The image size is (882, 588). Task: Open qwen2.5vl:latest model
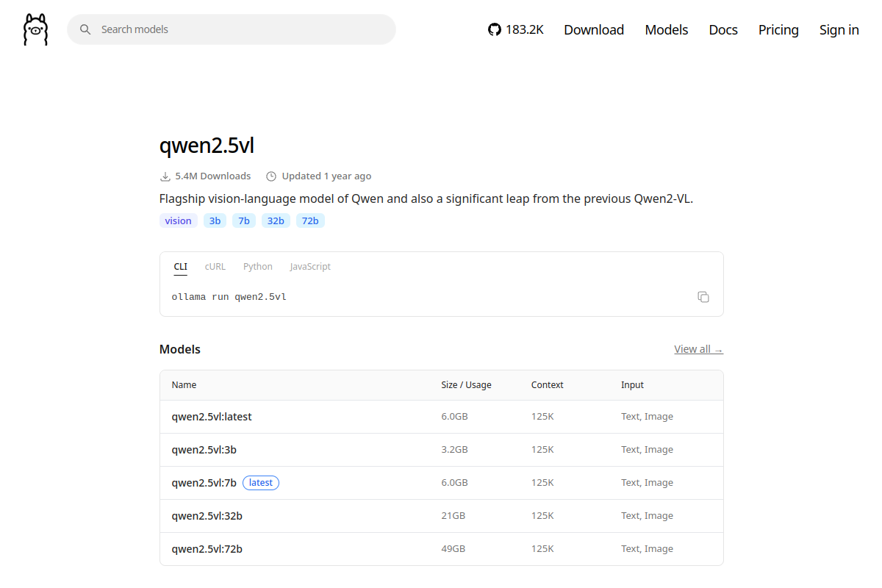pos(212,417)
